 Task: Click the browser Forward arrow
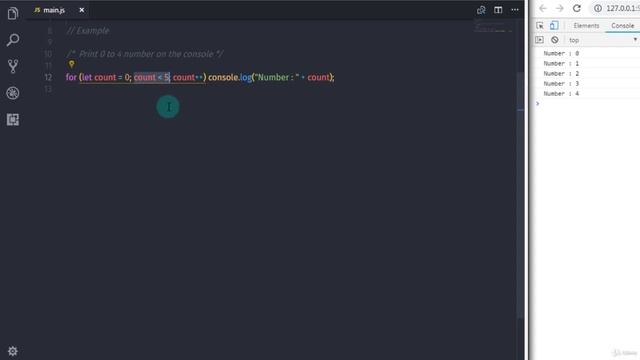[x=560, y=8]
